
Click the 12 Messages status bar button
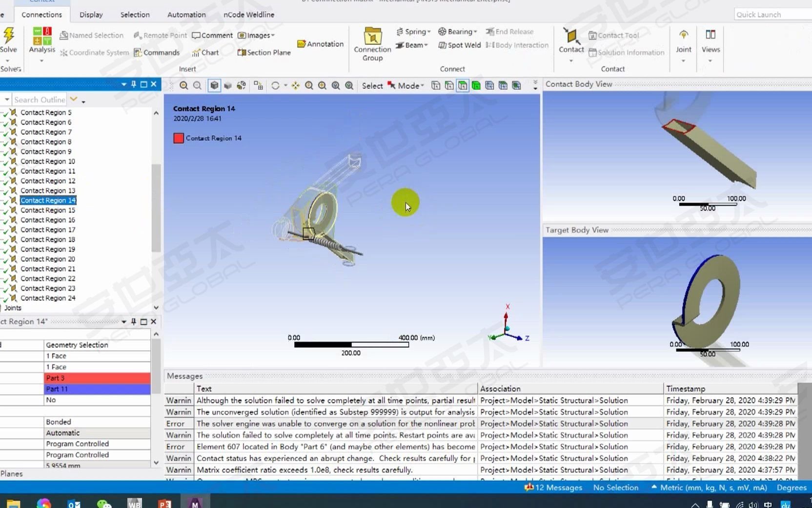553,487
